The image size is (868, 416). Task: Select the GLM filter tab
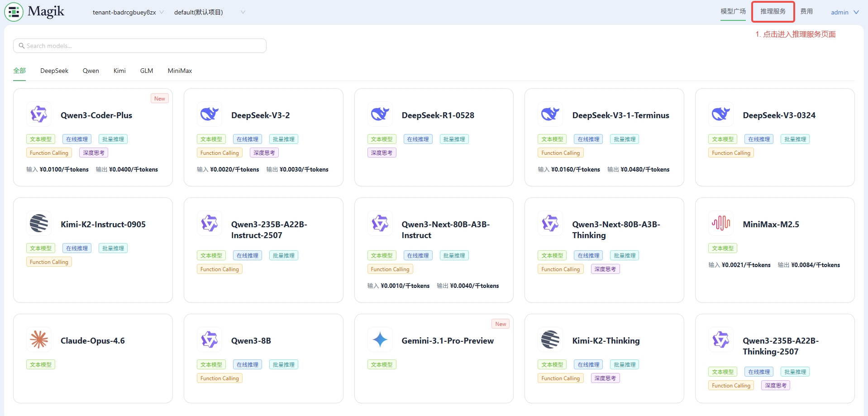147,71
